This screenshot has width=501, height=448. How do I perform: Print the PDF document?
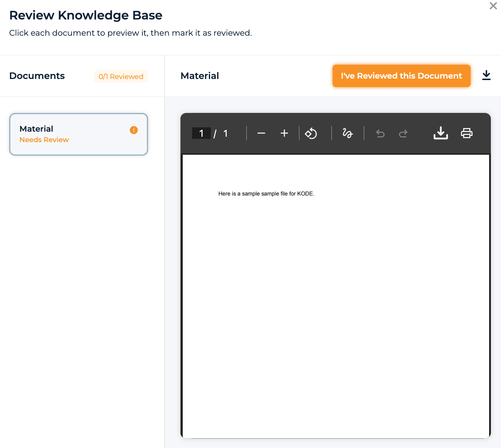467,133
